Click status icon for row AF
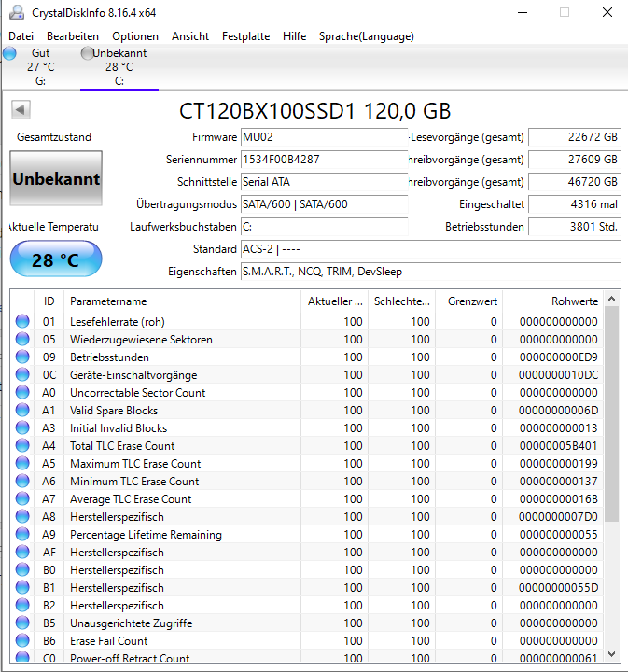 coord(22,552)
